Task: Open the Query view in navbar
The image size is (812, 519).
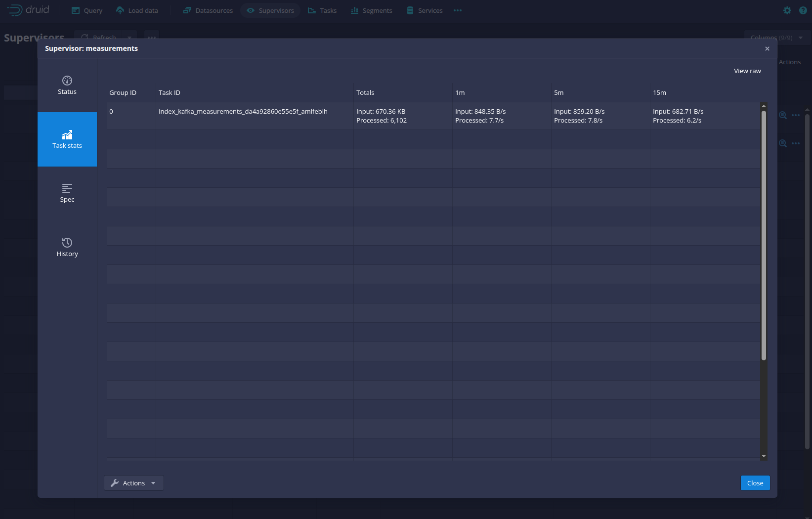Action: [87, 10]
